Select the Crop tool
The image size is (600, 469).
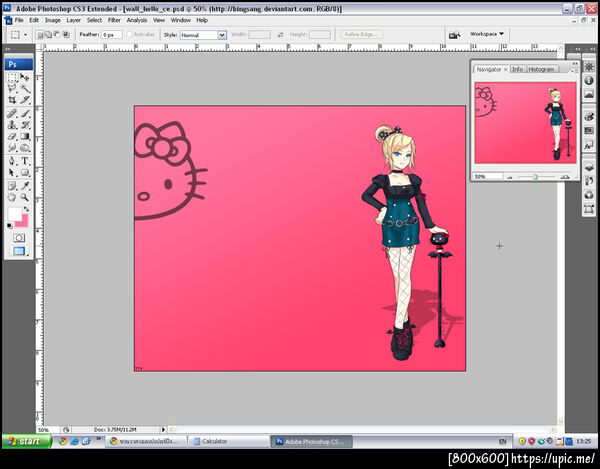point(12,100)
